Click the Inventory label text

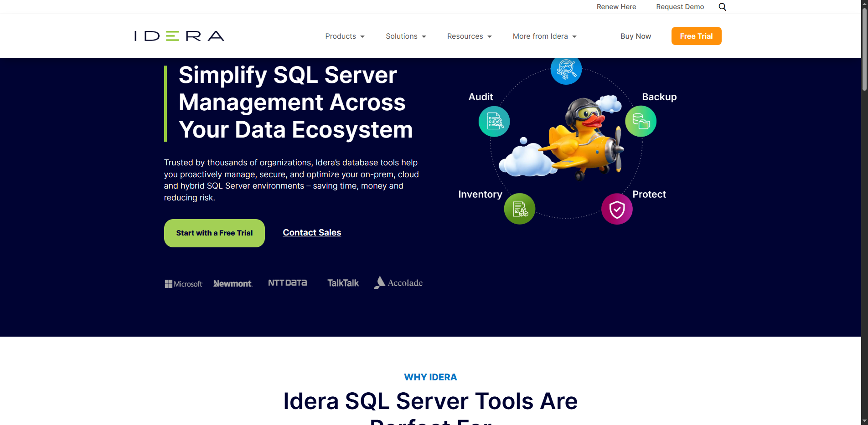(x=480, y=195)
